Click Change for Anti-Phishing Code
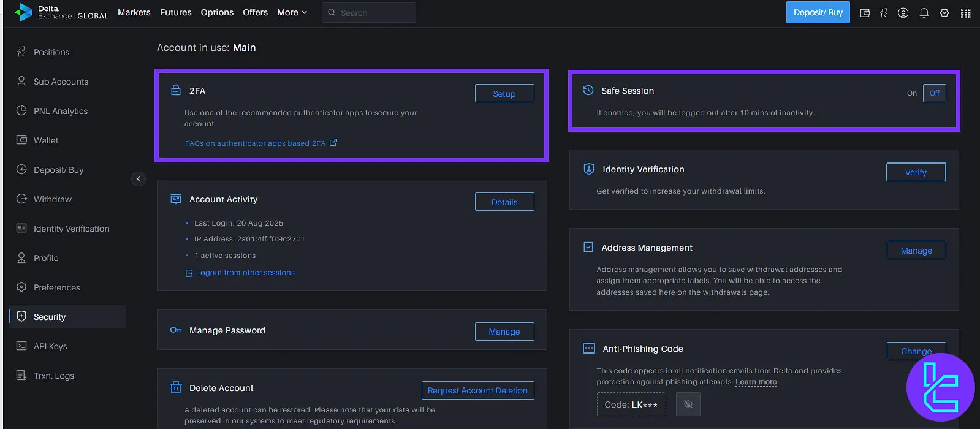 click(x=916, y=351)
